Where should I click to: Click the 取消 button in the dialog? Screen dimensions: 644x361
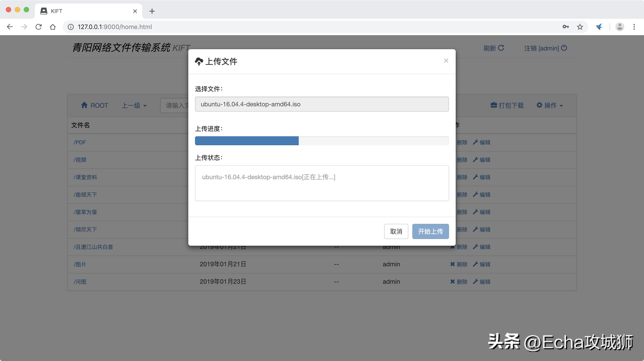point(396,231)
